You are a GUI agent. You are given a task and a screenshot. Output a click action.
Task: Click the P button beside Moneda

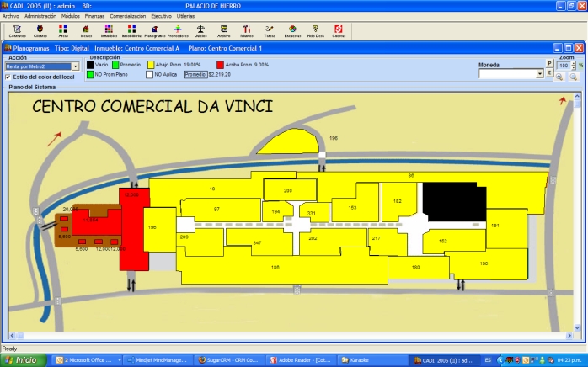[549, 63]
